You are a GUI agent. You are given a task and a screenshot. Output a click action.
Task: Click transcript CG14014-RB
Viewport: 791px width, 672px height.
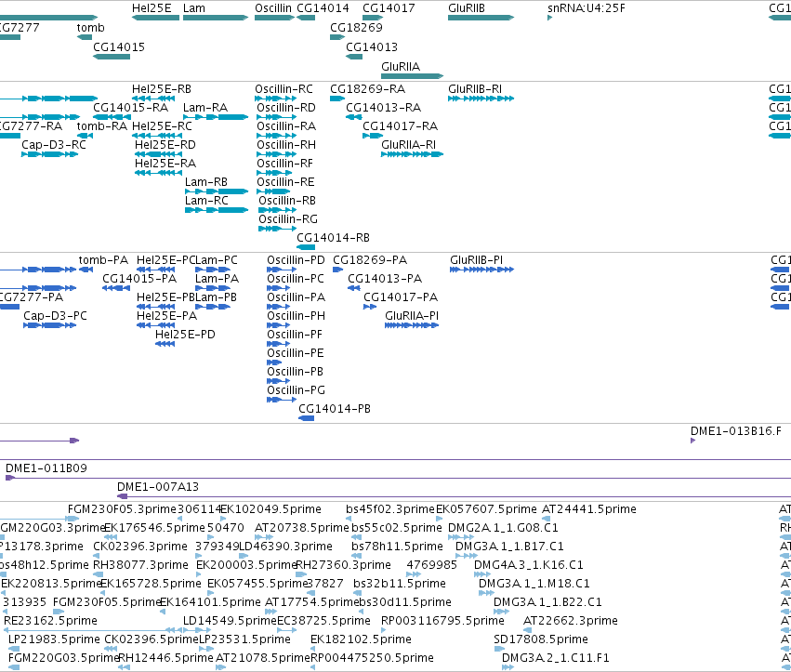click(306, 247)
